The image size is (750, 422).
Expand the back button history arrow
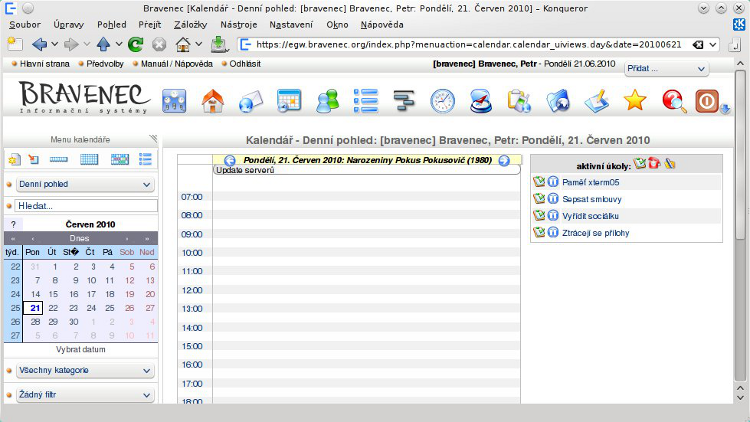pos(55,44)
